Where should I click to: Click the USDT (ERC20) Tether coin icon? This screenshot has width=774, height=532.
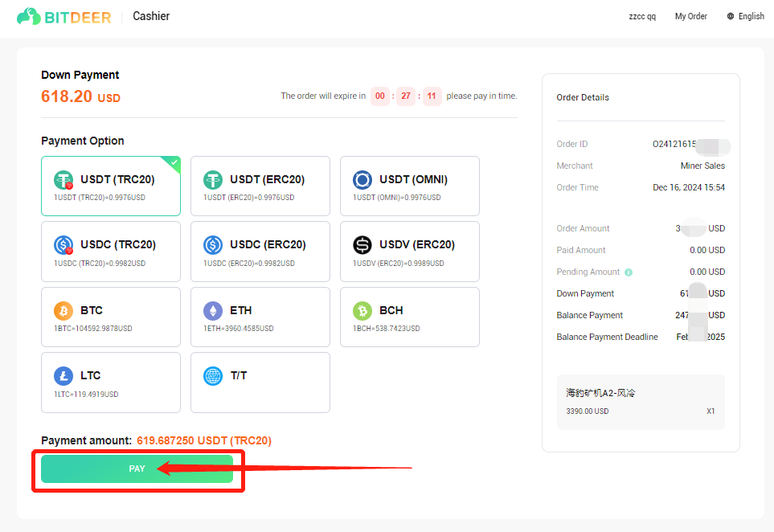coord(213,180)
